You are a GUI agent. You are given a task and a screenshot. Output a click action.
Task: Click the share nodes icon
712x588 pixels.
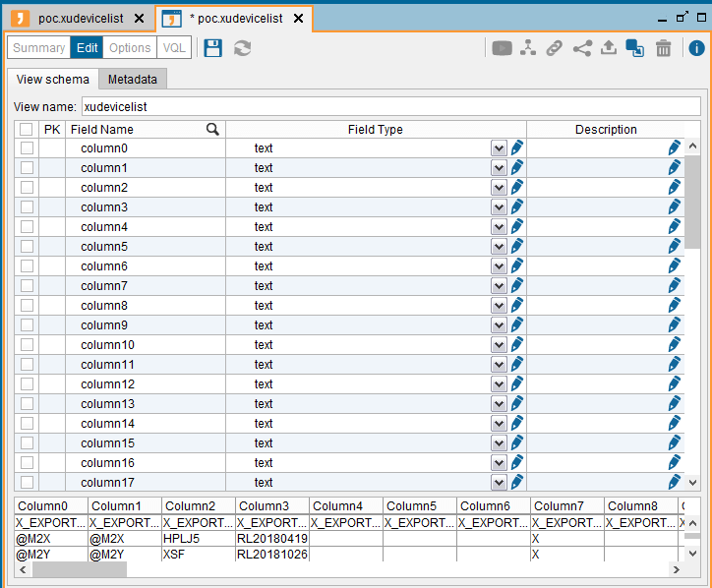point(582,47)
